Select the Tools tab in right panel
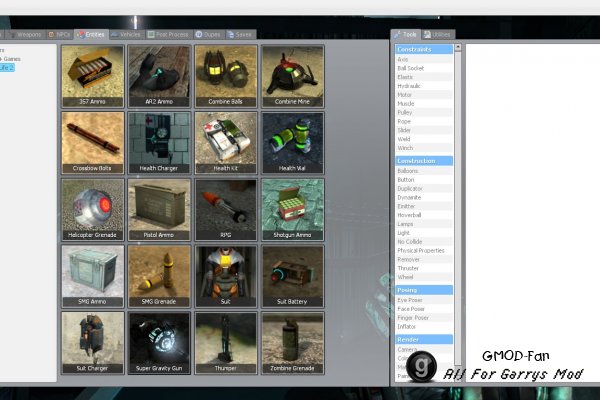This screenshot has height=400, width=600. (x=406, y=34)
